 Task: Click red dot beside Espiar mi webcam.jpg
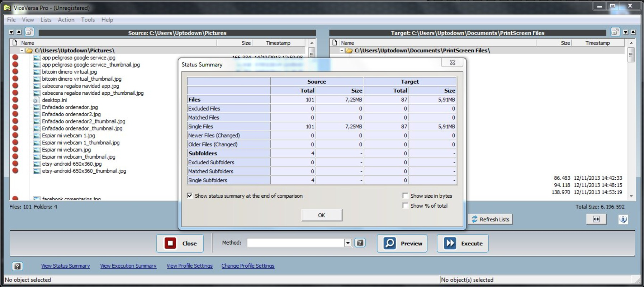(15, 150)
